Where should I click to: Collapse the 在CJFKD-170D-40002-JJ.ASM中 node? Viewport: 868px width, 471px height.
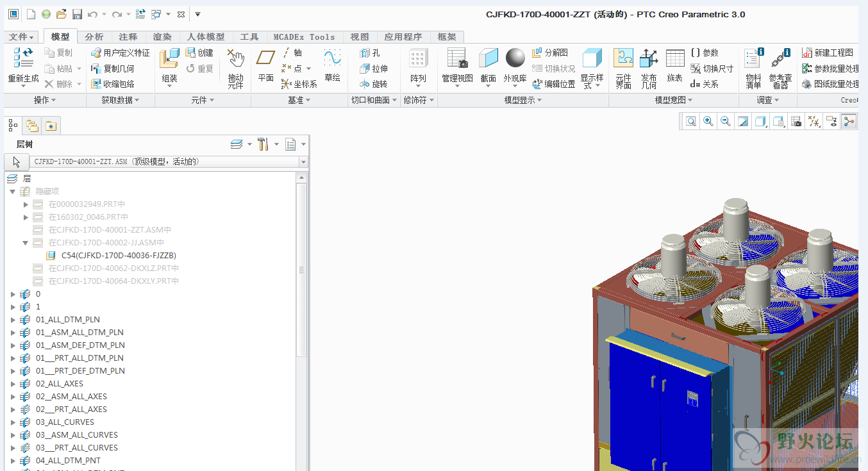[26, 242]
